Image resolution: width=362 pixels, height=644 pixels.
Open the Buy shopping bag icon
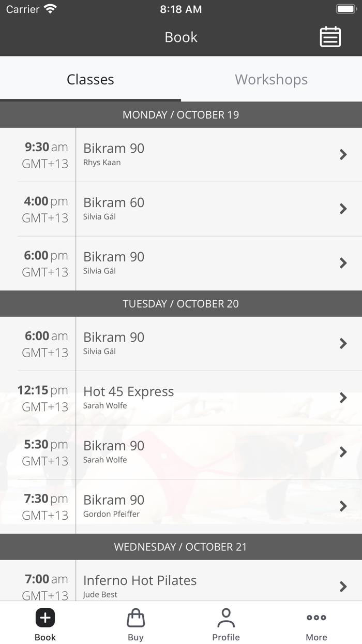(x=135, y=618)
